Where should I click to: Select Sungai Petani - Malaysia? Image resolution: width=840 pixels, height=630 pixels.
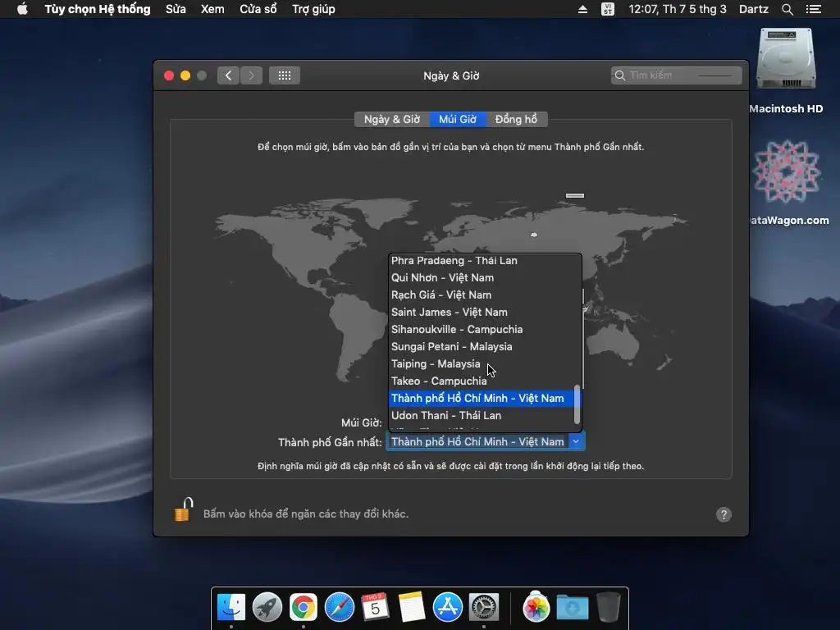click(482, 347)
